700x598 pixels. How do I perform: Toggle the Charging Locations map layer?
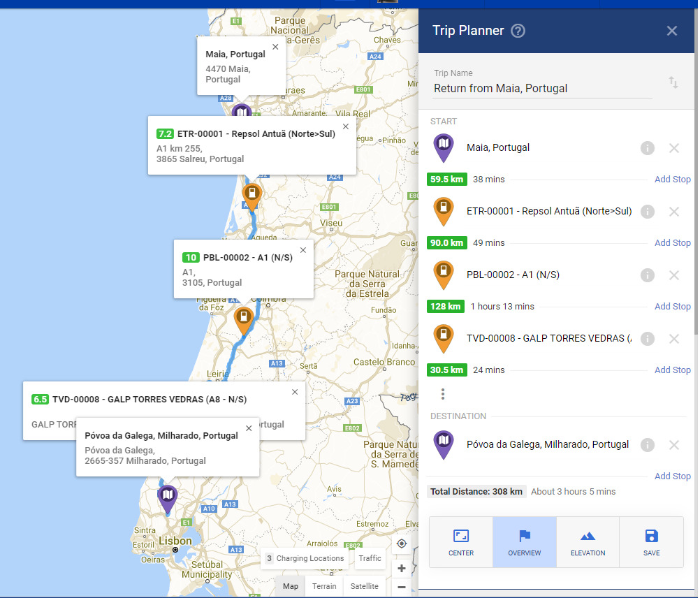(305, 558)
